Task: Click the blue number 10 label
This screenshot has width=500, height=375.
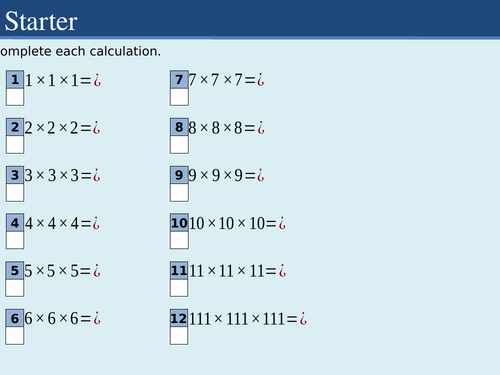Action: click(x=179, y=222)
